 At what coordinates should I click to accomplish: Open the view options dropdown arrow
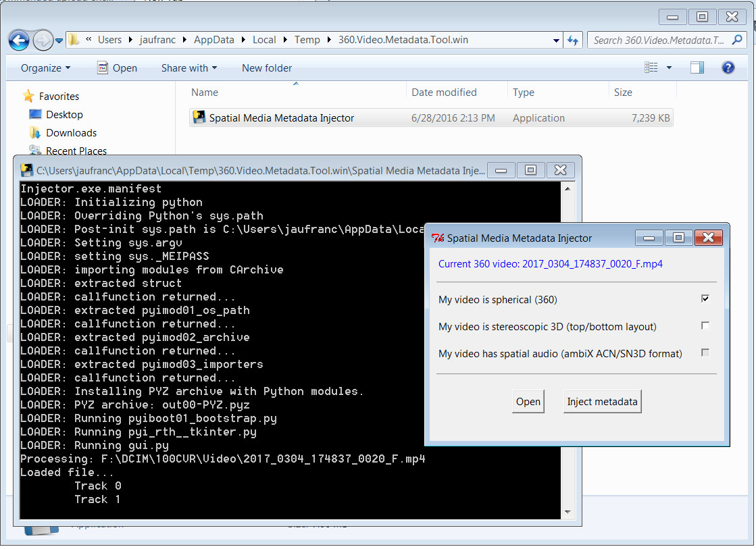(x=669, y=68)
